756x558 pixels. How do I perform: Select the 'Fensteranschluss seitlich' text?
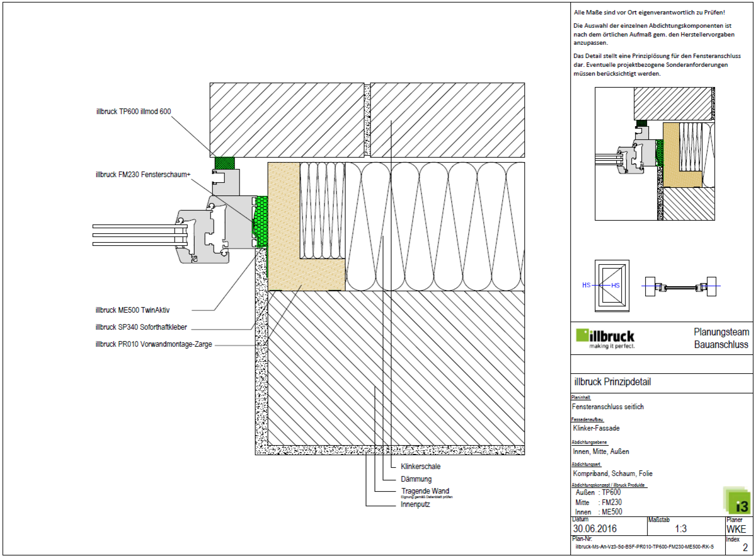pos(609,407)
